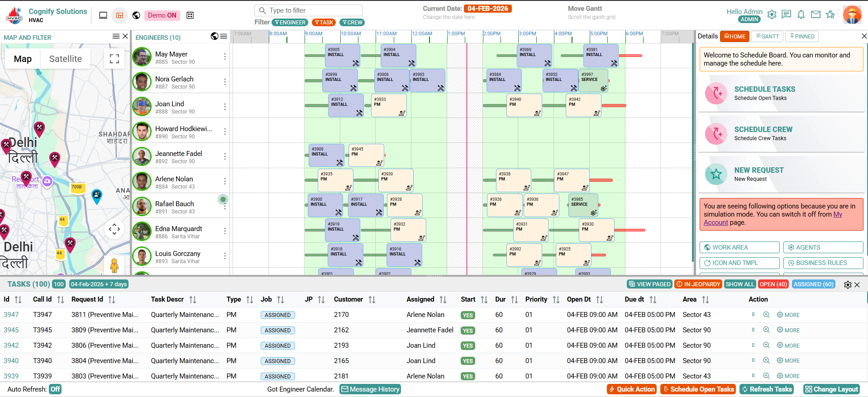Sort tasks by the Priority column
This screenshot has height=397, width=868.
point(556,299)
